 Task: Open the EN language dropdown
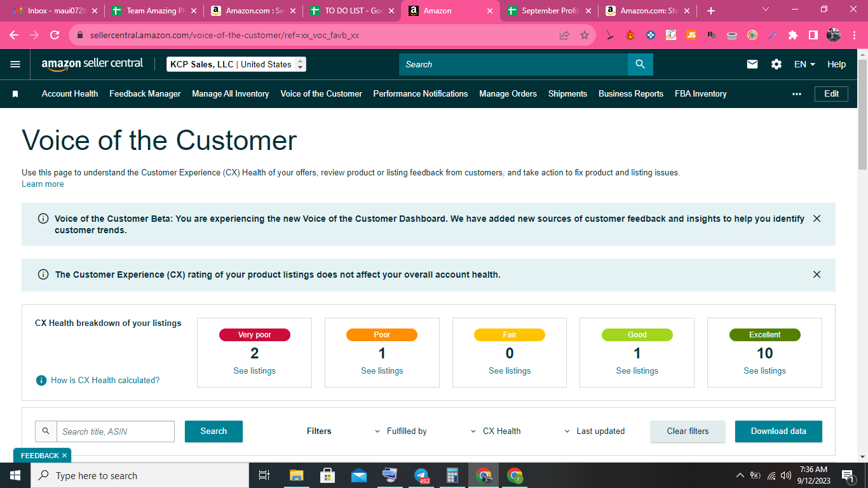(x=804, y=64)
